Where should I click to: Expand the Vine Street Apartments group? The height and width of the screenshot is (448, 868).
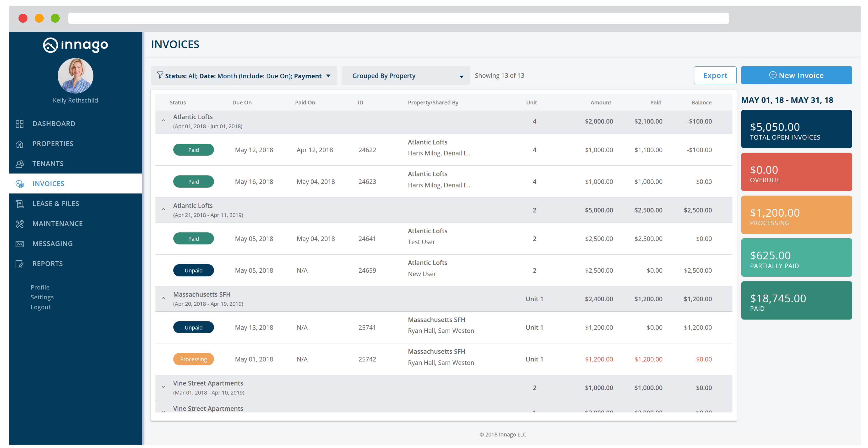[x=164, y=387]
